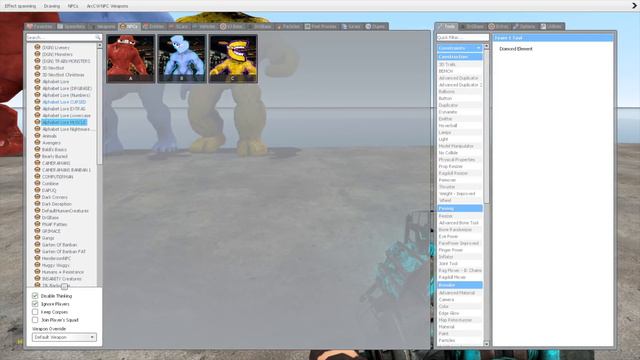
Task: Select Baldi's Basics category
Action: click(x=54, y=150)
